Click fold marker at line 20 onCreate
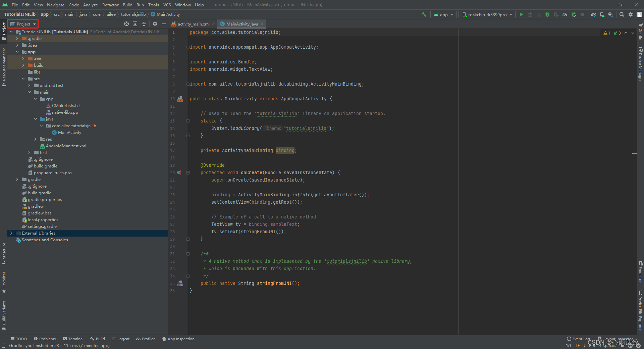Screen dimensions: 644x349 tap(188, 172)
